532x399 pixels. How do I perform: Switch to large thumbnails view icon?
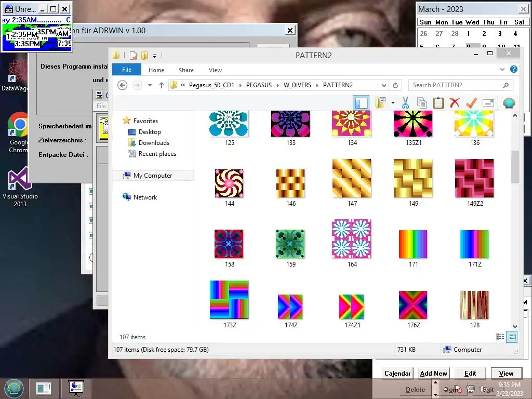(x=512, y=337)
